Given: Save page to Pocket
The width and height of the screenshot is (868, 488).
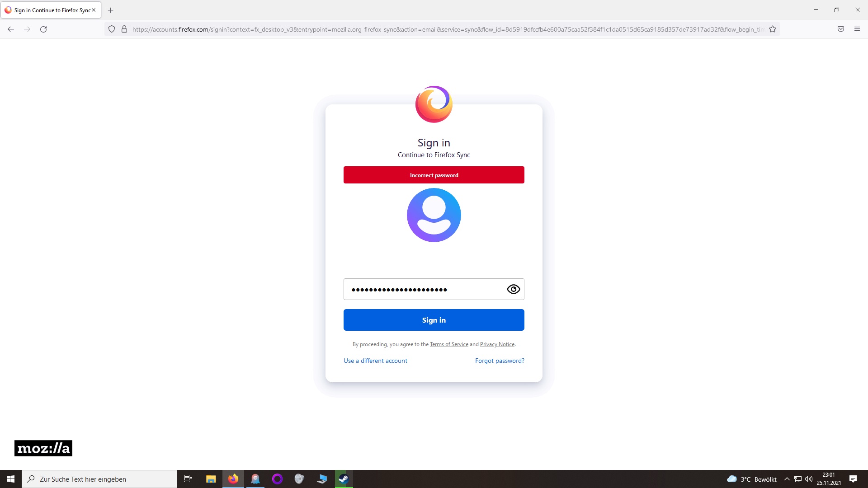Looking at the screenshot, I should point(841,29).
